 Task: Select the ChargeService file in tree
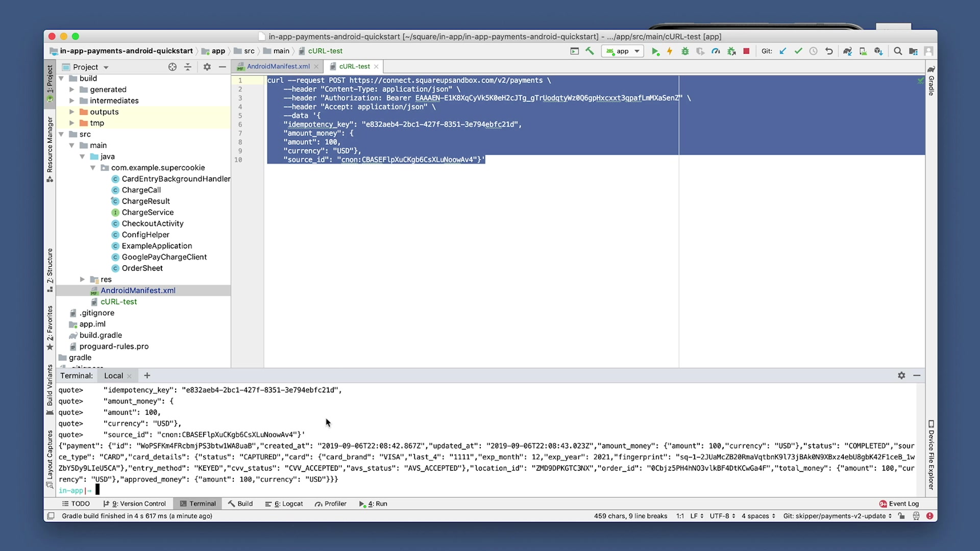point(148,212)
